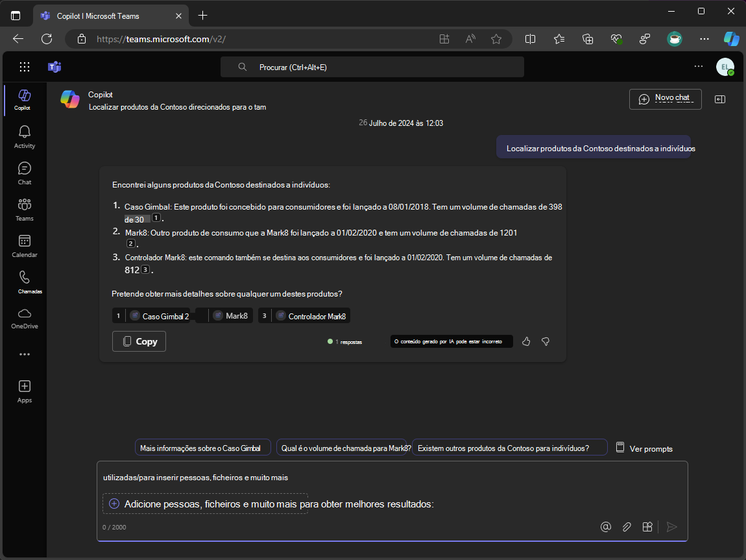Open plugins icon in compose box
Image resolution: width=746 pixels, height=560 pixels.
point(647,527)
